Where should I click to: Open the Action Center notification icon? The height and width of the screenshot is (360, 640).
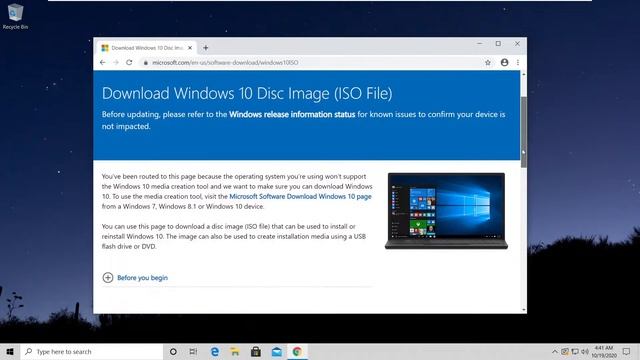point(626,351)
